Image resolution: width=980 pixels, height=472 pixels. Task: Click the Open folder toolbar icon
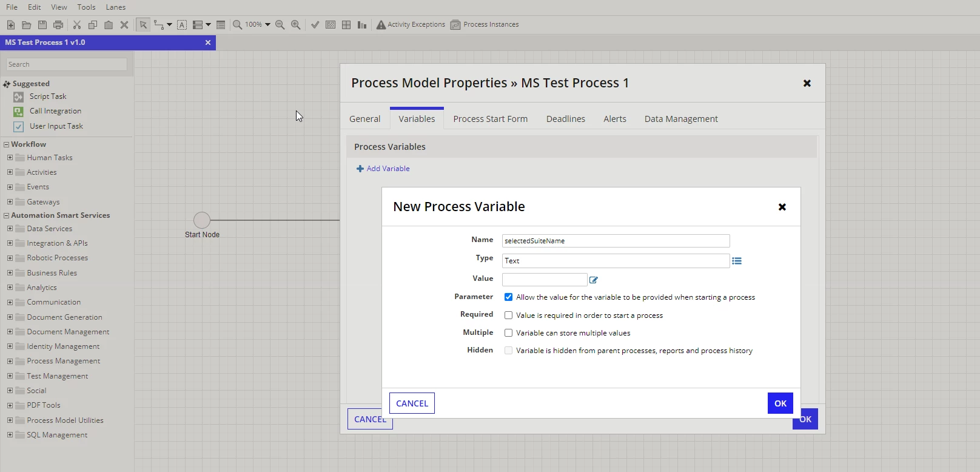coord(26,25)
